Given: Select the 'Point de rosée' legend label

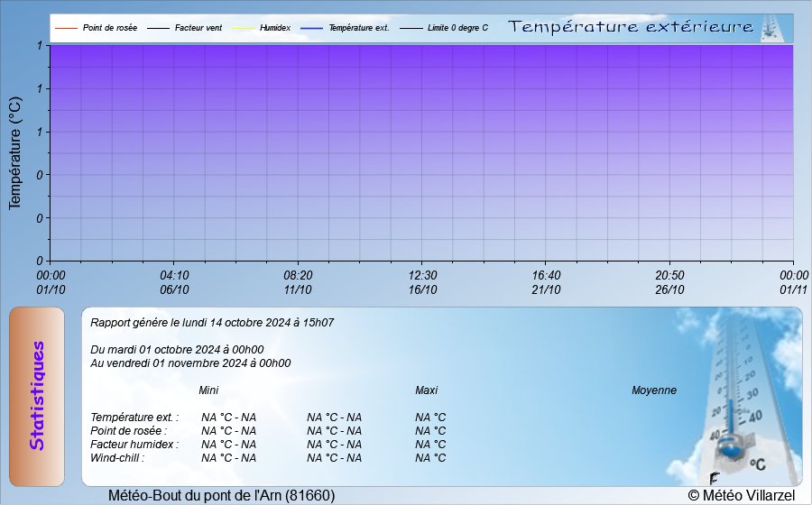Looking at the screenshot, I should tap(110, 28).
